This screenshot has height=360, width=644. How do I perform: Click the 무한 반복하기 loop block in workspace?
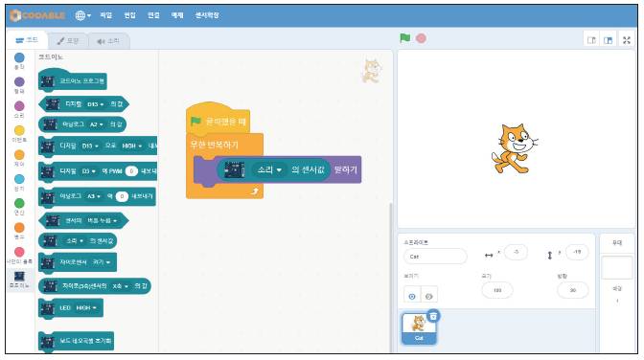215,145
